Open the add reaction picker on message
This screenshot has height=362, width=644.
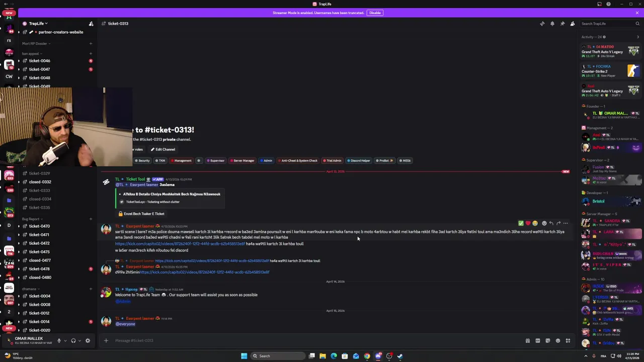pos(544,223)
